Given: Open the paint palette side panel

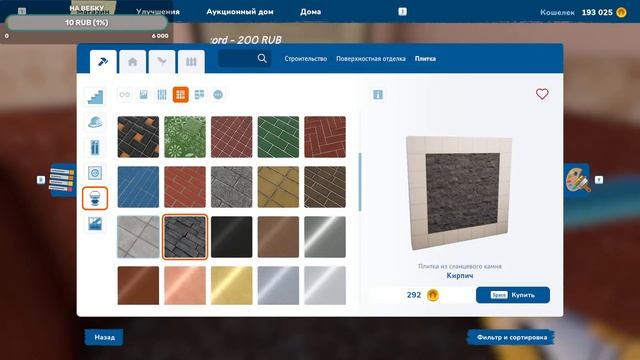Looking at the screenshot, I should tap(577, 180).
